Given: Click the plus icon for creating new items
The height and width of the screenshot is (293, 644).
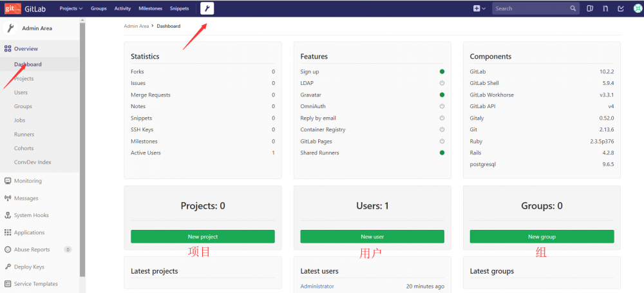Looking at the screenshot, I should (x=477, y=8).
